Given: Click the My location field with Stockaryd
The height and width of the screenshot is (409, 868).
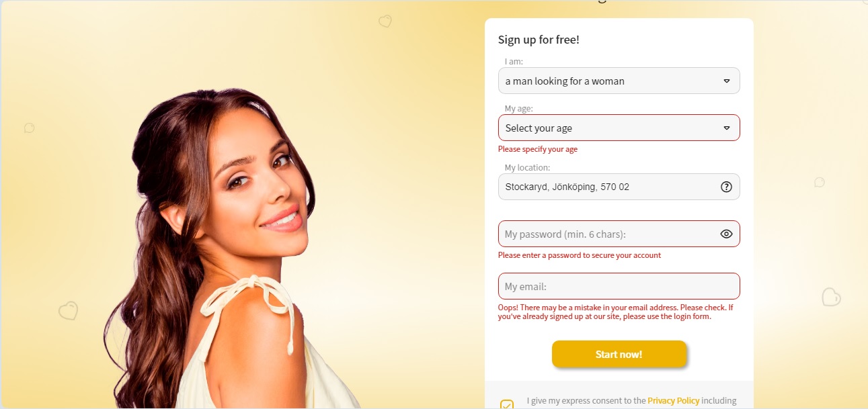Looking at the screenshot, I should (619, 187).
